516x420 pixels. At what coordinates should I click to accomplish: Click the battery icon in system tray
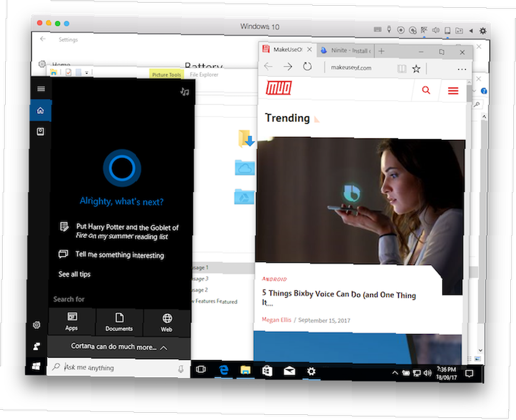point(406,373)
